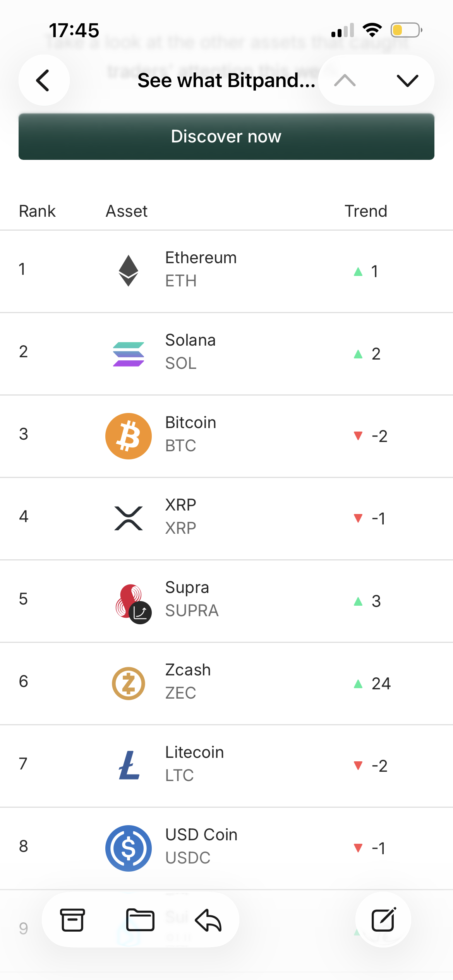Go to previous message with up chevron
The height and width of the screenshot is (980, 453).
click(345, 81)
